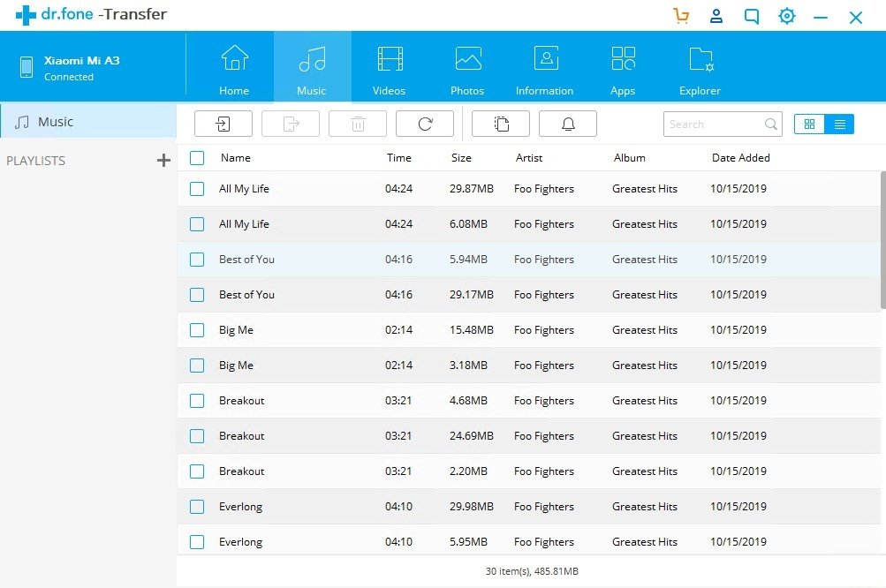Screen dimensions: 886x588
Task: Sort songs by Date Added column
Action: (x=740, y=158)
